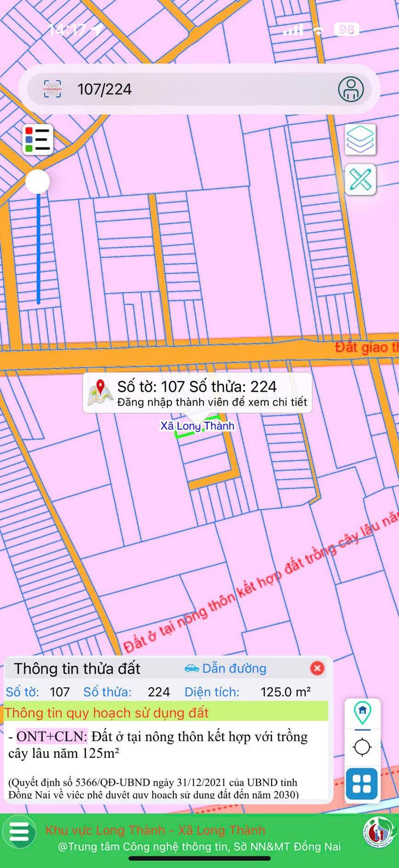Tap the Dẫn đường directions button
The width and height of the screenshot is (399, 868).
pos(226,668)
